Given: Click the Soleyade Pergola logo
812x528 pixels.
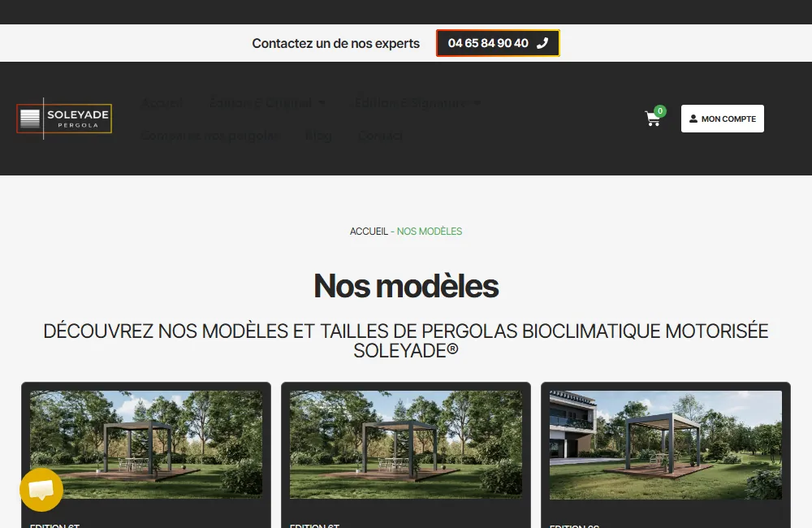Looking at the screenshot, I should [x=64, y=119].
